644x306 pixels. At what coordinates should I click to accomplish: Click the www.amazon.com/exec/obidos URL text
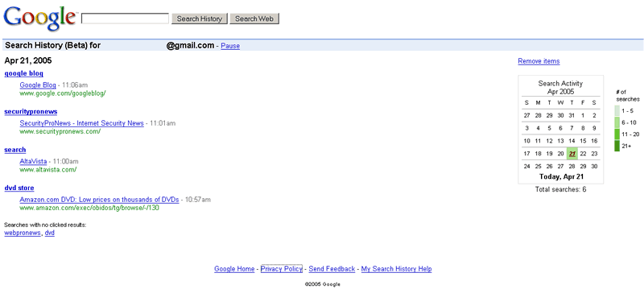point(89,208)
